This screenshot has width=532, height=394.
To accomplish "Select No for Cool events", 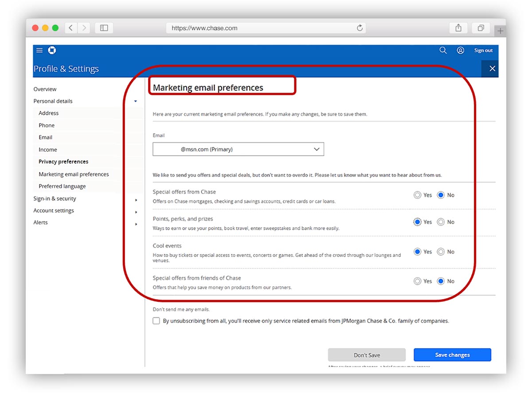I will click(441, 252).
